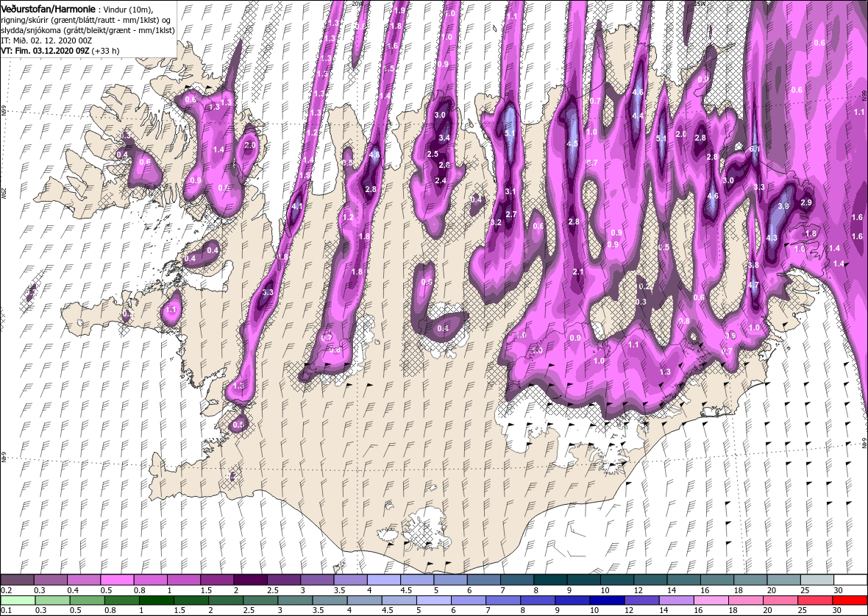Click the pink lower swatch above label 18

coord(744,601)
